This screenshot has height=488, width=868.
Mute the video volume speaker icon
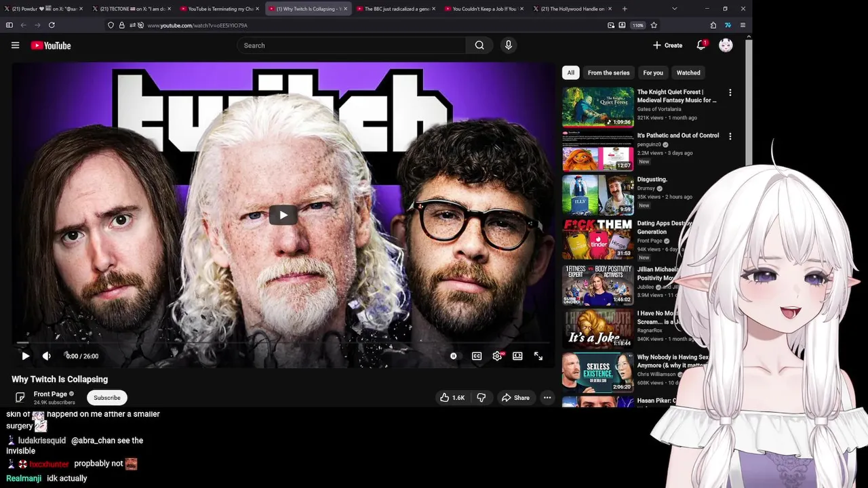pyautogui.click(x=46, y=356)
